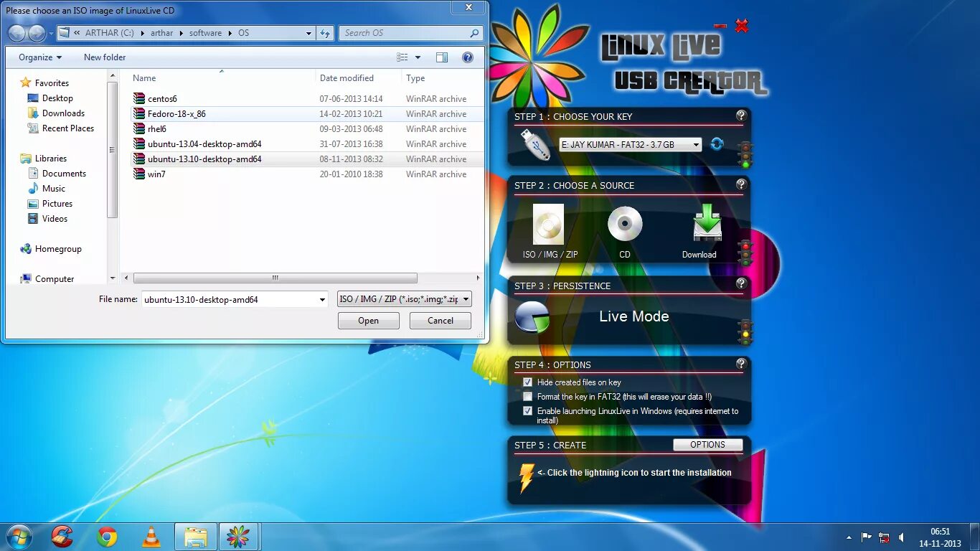The image size is (980, 551).
Task: Open Windows Explorer from the taskbar
Action: point(196,537)
